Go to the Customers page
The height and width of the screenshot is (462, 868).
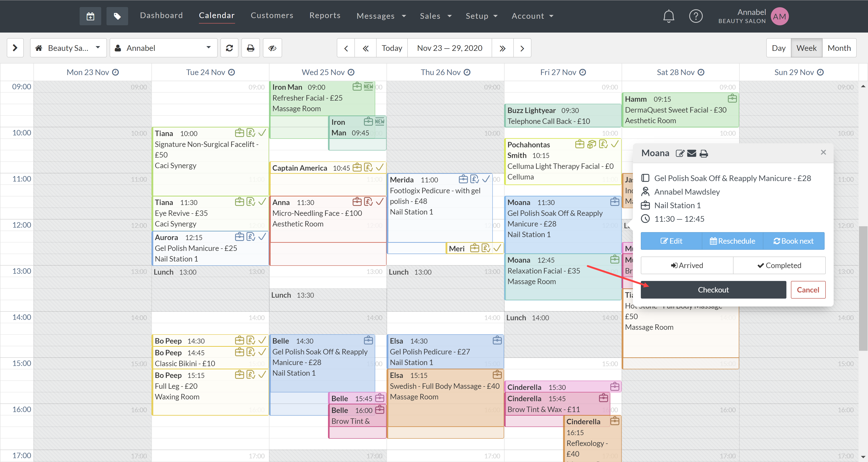[272, 16]
